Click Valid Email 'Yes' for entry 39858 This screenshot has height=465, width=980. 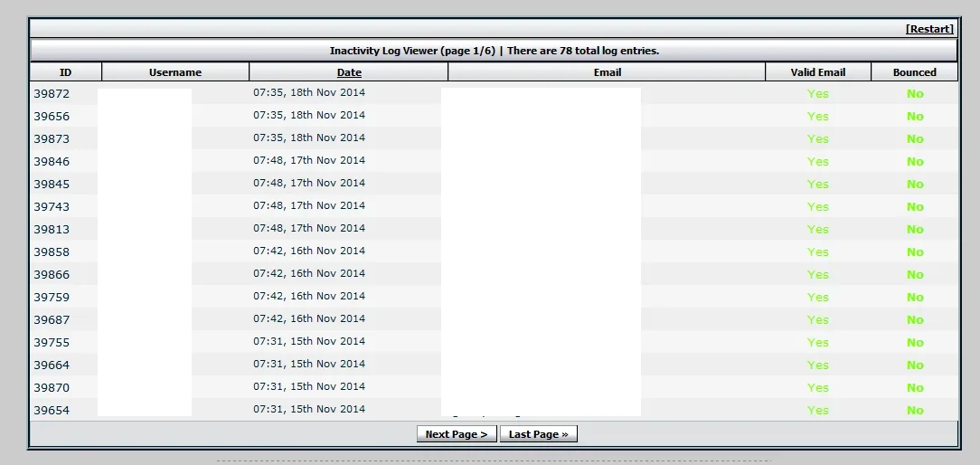point(817,251)
